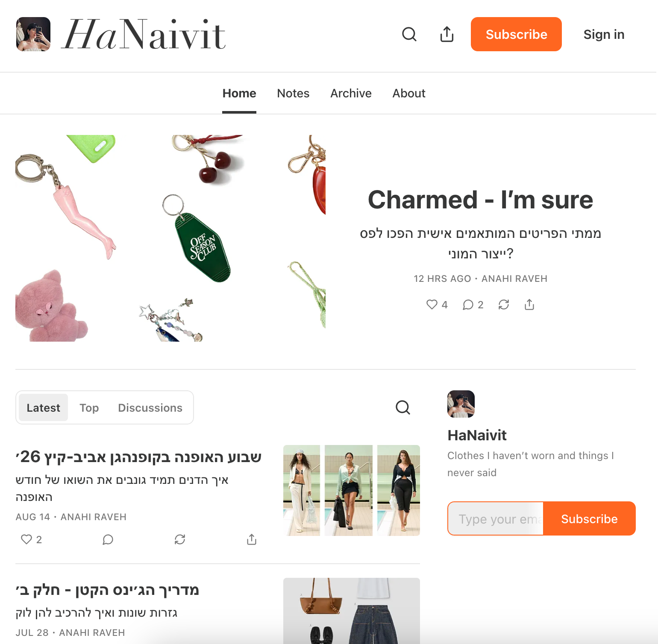Screen dimensions: 658x644
Task: Restack the Aug 14 post
Action: point(180,539)
